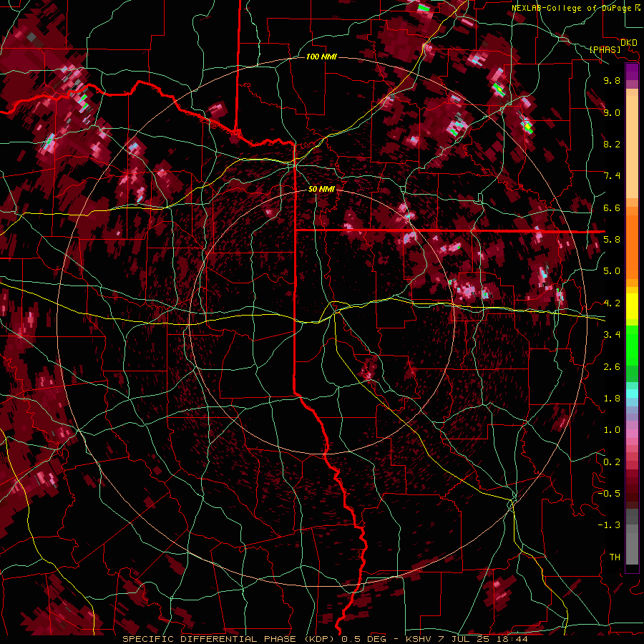Click the -1.3 scale value
Image resolution: width=644 pixels, height=644 pixels.
[609, 525]
